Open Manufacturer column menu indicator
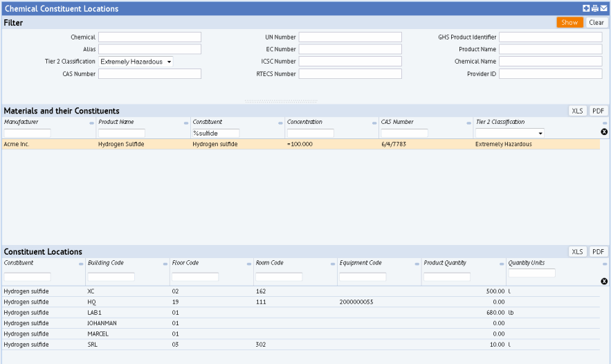This screenshot has width=611, height=364. (92, 123)
